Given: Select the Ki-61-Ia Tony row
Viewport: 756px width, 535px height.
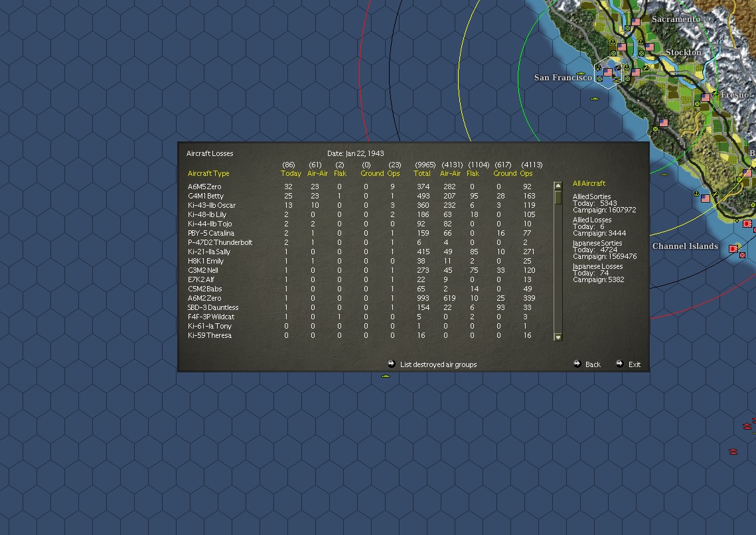Looking at the screenshot, I should [x=362, y=326].
